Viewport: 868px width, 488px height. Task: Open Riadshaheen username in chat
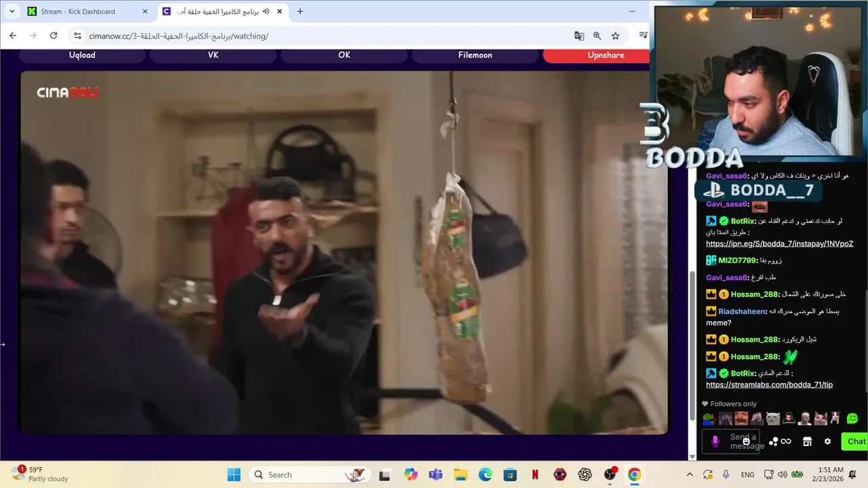click(743, 311)
